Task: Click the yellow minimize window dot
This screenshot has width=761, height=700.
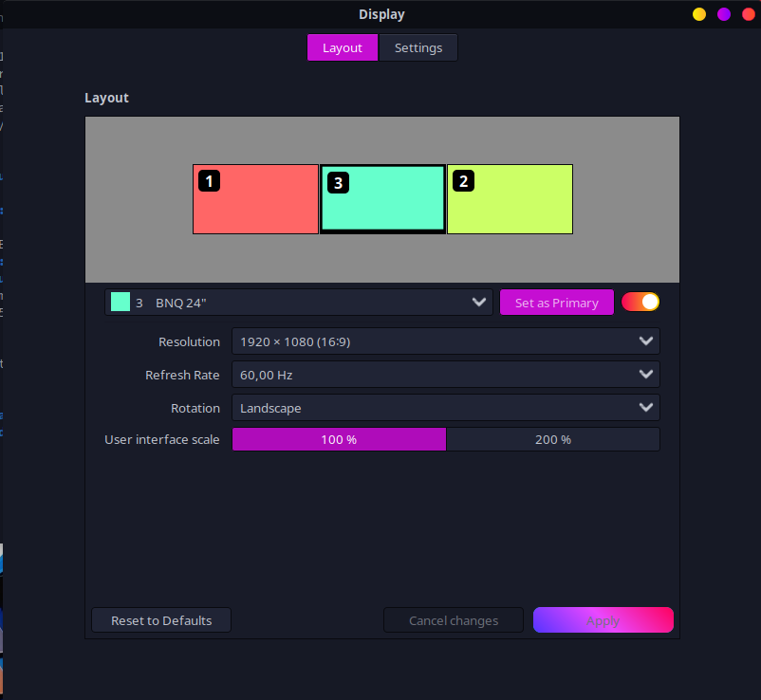Action: click(x=699, y=14)
